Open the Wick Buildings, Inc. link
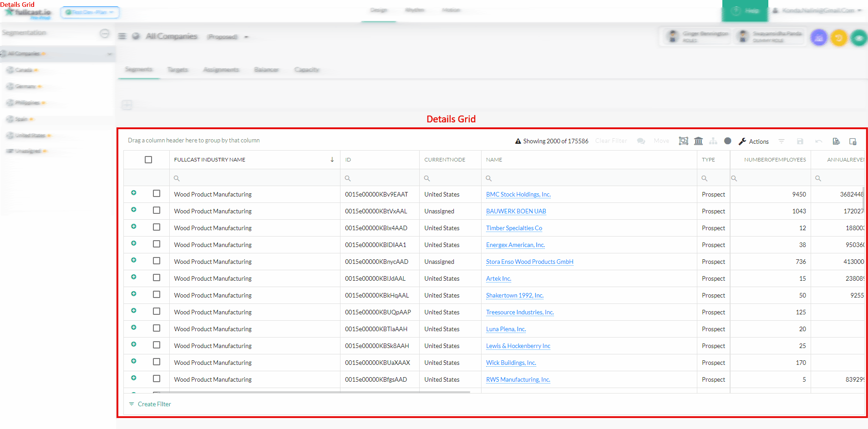The image size is (868, 429). point(511,363)
